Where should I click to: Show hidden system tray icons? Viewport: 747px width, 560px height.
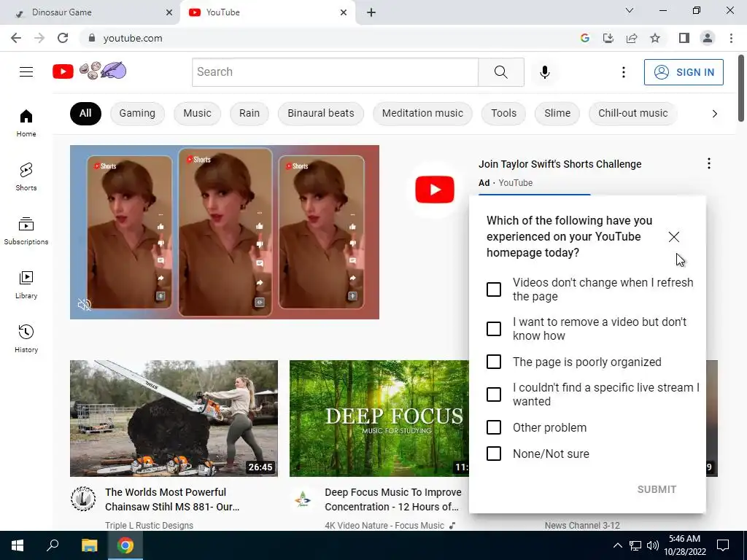point(617,545)
